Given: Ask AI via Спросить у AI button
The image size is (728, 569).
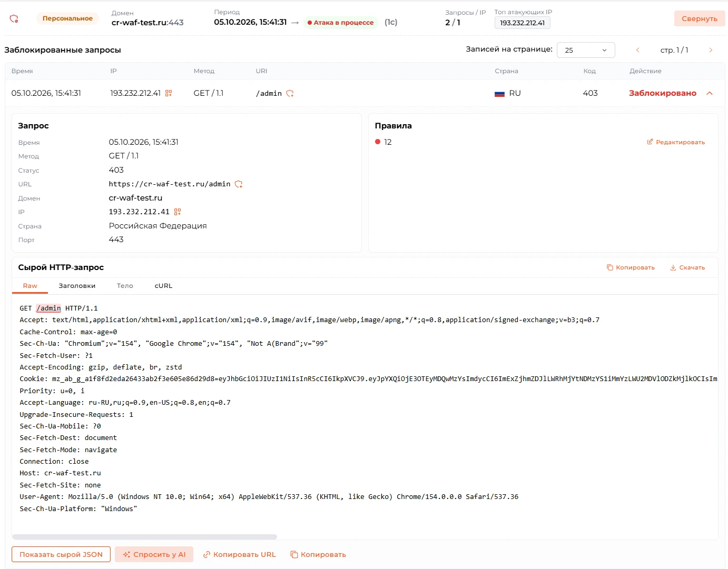Looking at the screenshot, I should pyautogui.click(x=154, y=554).
